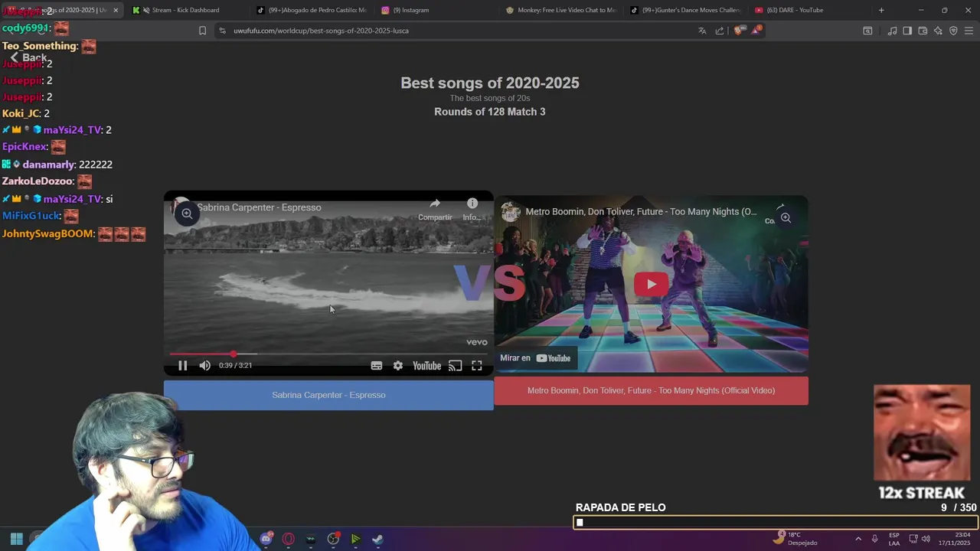
Task: Open Brave Rewards triangle icon
Action: 757,30
